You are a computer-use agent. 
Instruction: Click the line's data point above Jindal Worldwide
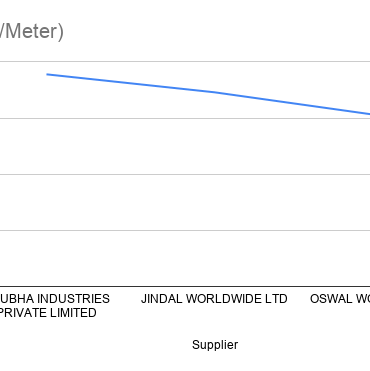point(214,92)
